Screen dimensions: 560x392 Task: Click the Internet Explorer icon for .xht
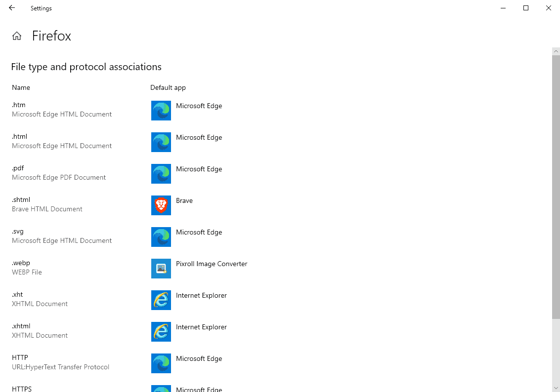pyautogui.click(x=161, y=300)
